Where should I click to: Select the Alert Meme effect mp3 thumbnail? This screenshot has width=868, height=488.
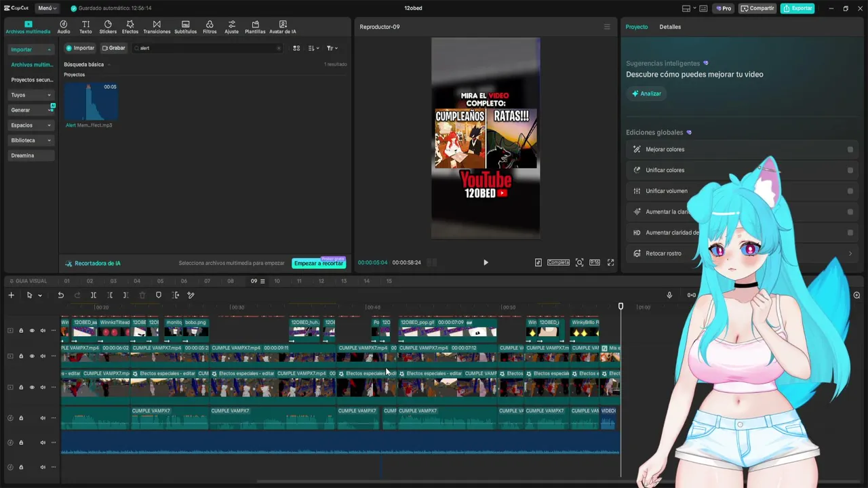tap(91, 102)
